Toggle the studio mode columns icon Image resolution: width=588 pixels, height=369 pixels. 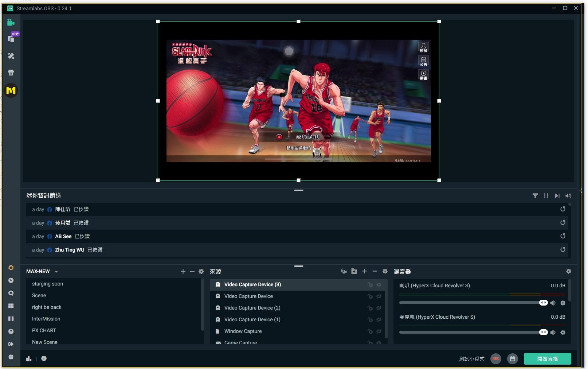[11, 319]
